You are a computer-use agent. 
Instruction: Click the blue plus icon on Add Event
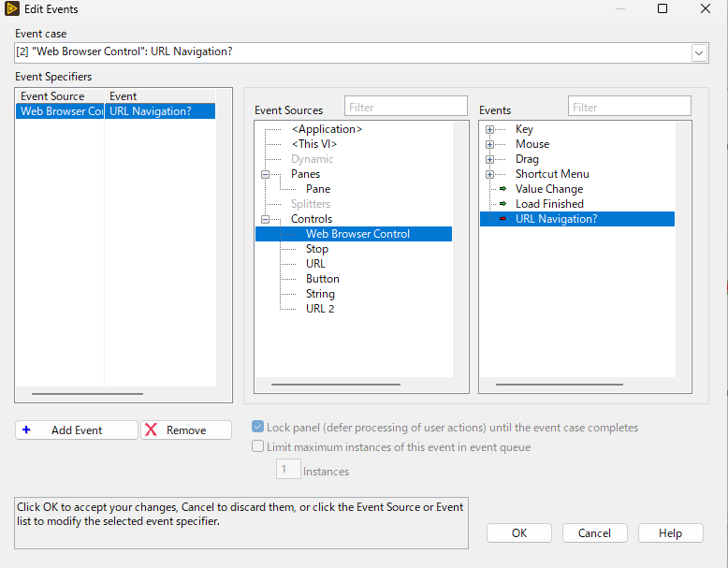[x=26, y=430]
